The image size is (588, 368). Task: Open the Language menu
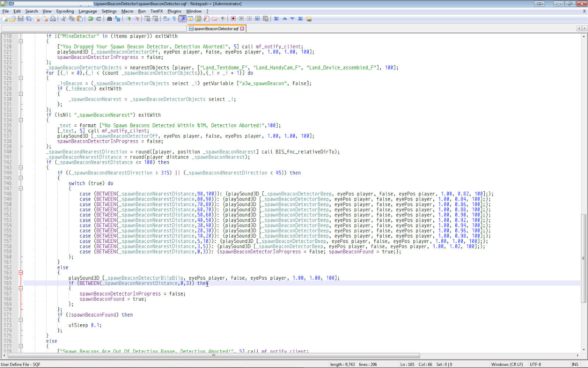tap(88, 11)
